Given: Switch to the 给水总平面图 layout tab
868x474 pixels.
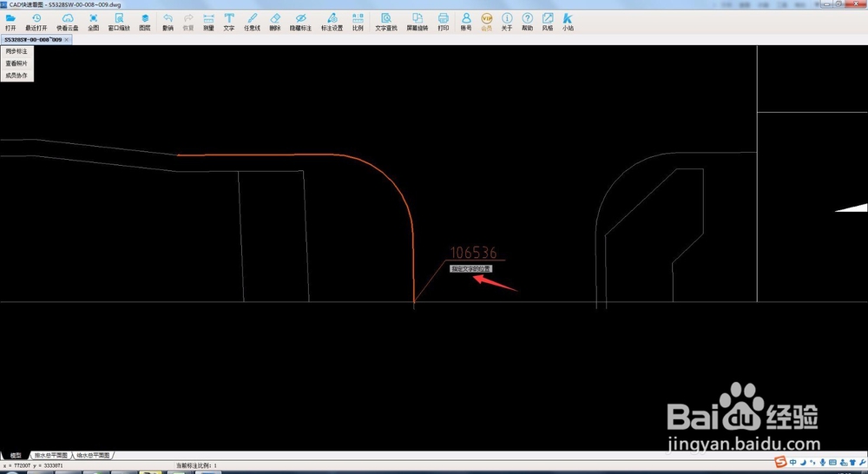Looking at the screenshot, I should click(93, 455).
